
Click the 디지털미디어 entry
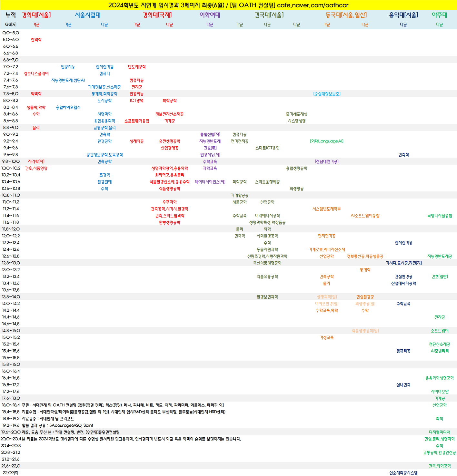tap(440, 432)
